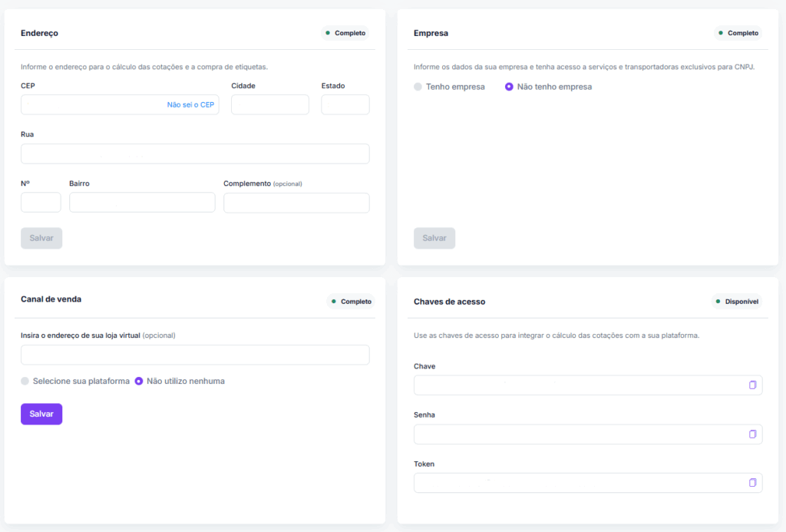
Task: Copy the Senha value
Action: [752, 434]
